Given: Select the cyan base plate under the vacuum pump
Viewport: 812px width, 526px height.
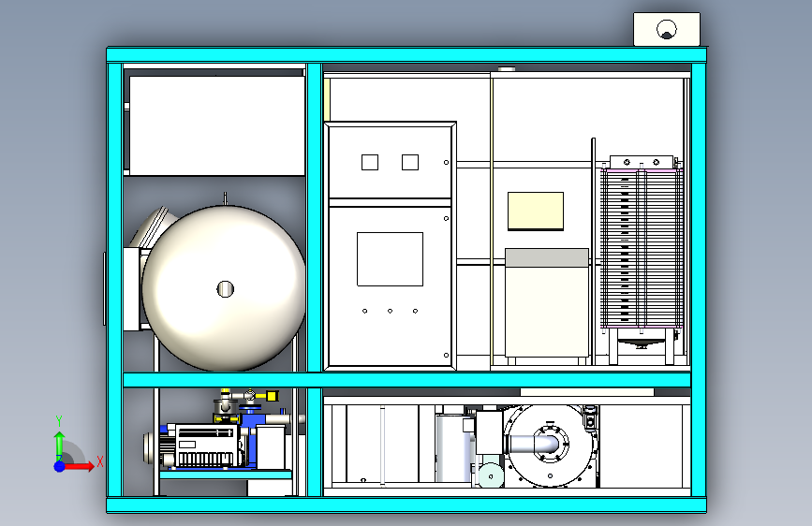Looking at the screenshot, I should [226, 475].
